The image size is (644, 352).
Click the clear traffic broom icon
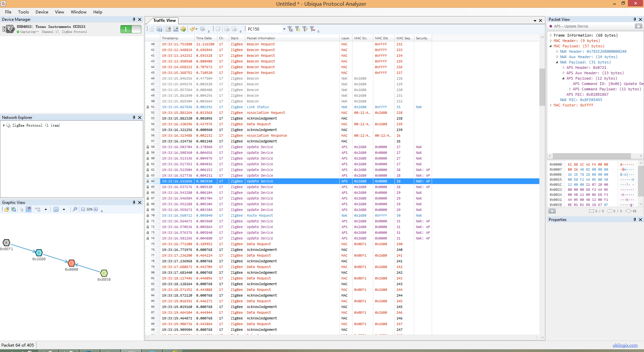click(192, 29)
